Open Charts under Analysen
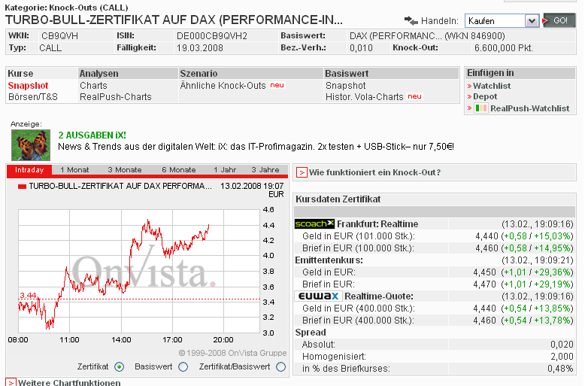Image resolution: width=588 pixels, height=386 pixels. click(x=93, y=86)
